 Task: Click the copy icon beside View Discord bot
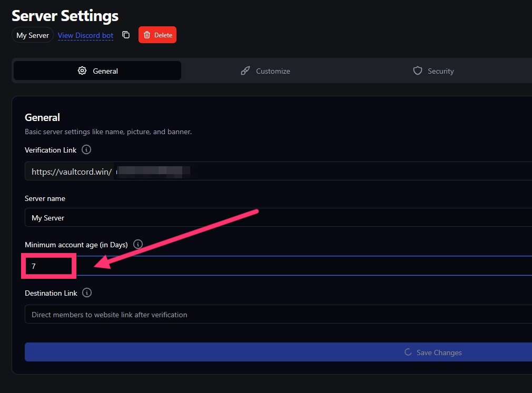pyautogui.click(x=126, y=35)
